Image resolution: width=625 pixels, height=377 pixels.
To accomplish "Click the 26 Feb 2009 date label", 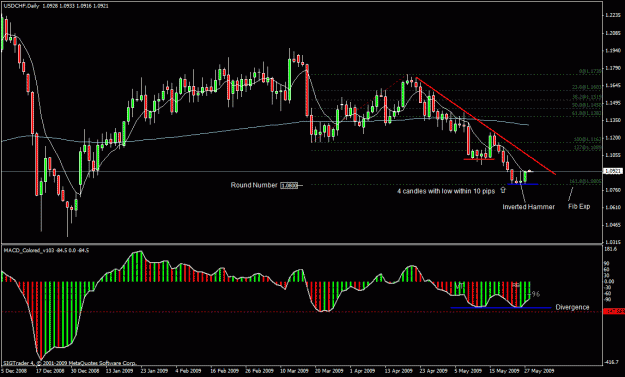I will (x=259, y=371).
